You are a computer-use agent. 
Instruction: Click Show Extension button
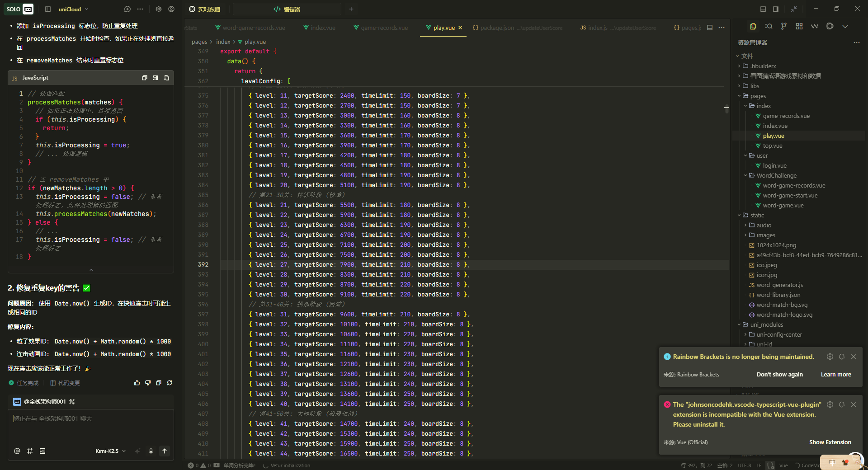[x=830, y=442]
